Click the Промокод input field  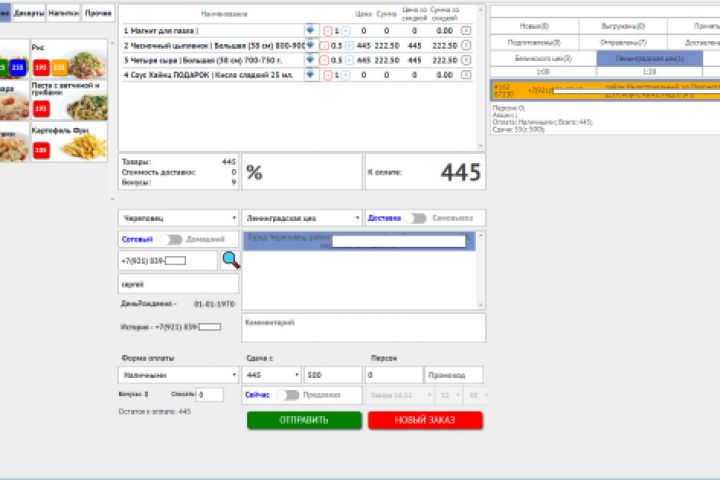[454, 375]
